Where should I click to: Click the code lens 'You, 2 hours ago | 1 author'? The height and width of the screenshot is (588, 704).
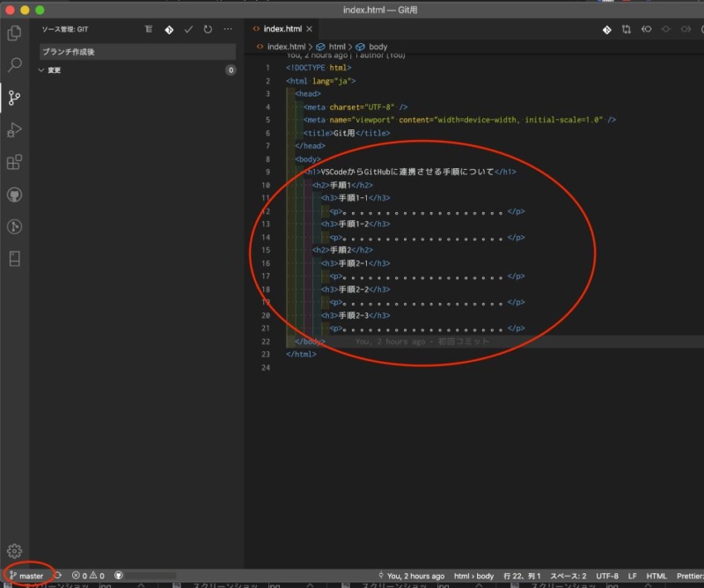click(x=346, y=55)
